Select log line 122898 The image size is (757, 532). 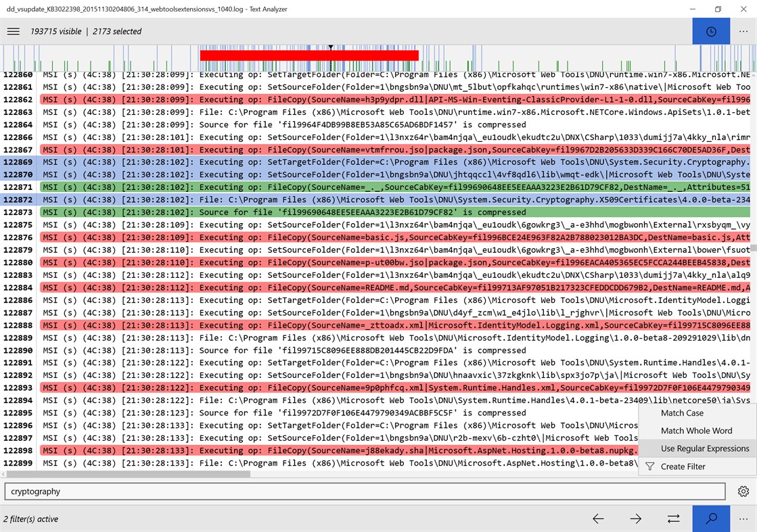click(319, 450)
